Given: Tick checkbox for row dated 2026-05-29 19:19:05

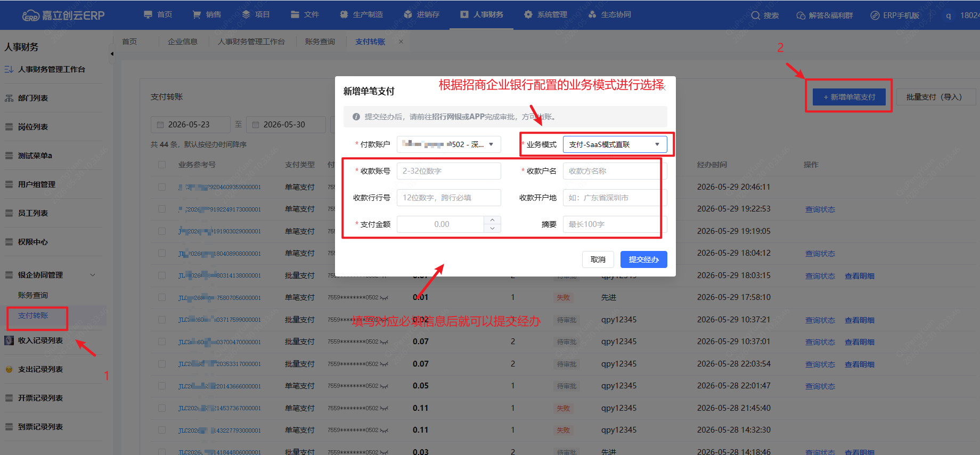Looking at the screenshot, I should point(162,231).
